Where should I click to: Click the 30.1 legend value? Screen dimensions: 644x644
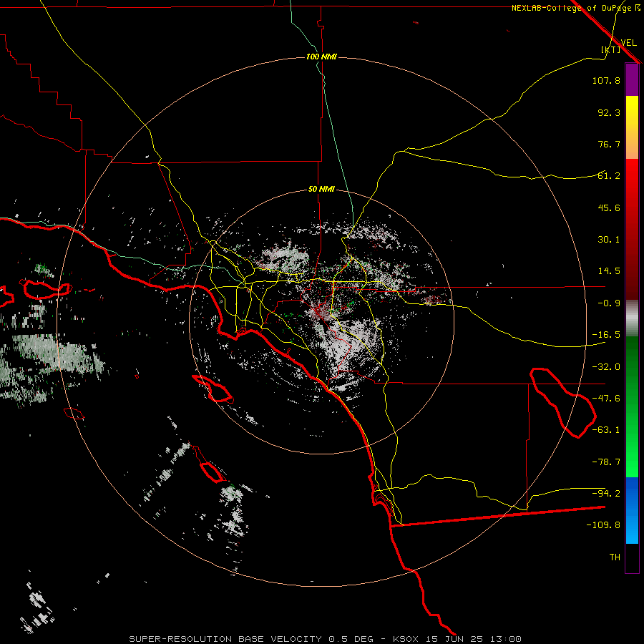pyautogui.click(x=609, y=240)
